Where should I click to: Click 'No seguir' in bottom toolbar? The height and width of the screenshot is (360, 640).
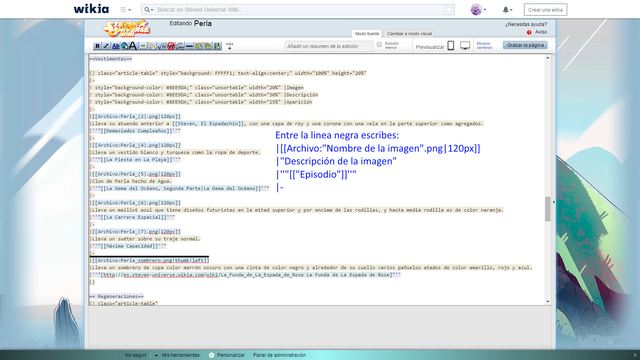pos(136,355)
